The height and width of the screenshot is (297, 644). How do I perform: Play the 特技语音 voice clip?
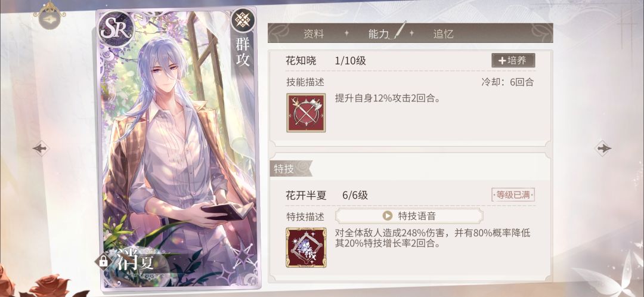409,216
